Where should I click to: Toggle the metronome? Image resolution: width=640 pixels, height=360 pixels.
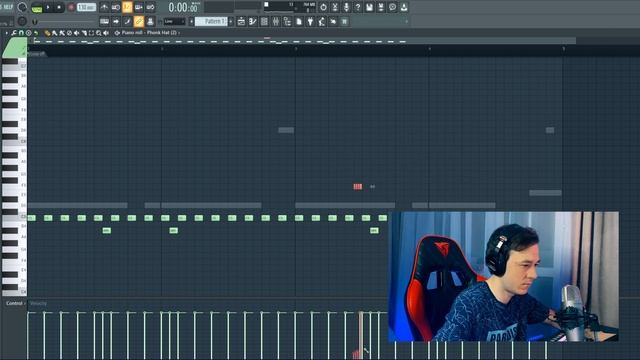tap(104, 7)
